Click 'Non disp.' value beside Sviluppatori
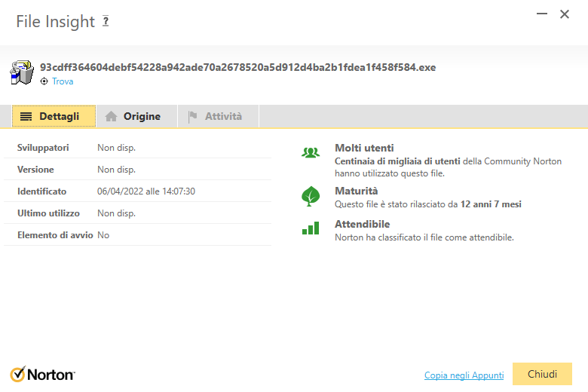Screen dimensions: 588x392 click(117, 148)
